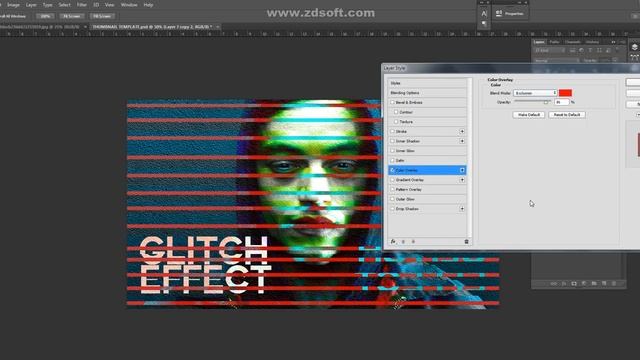Click the move effect down arrow icon
The image size is (640, 360).
[x=413, y=242]
